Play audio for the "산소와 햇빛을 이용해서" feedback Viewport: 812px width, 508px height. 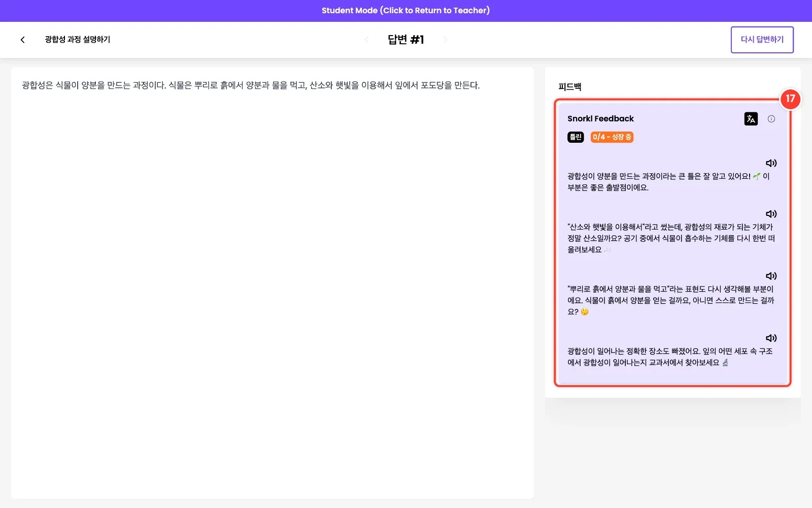click(x=771, y=214)
